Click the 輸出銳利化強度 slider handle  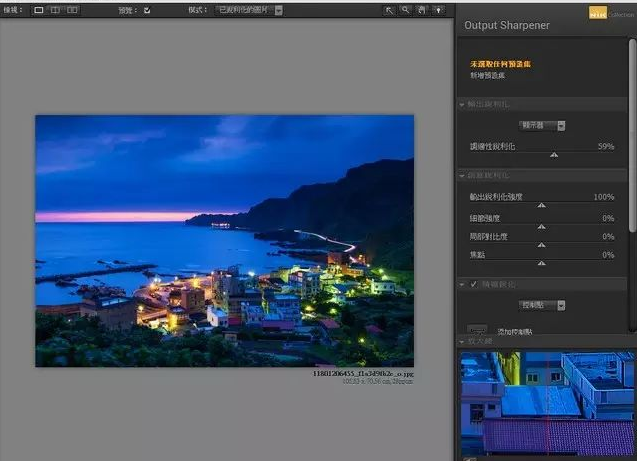pyautogui.click(x=542, y=205)
